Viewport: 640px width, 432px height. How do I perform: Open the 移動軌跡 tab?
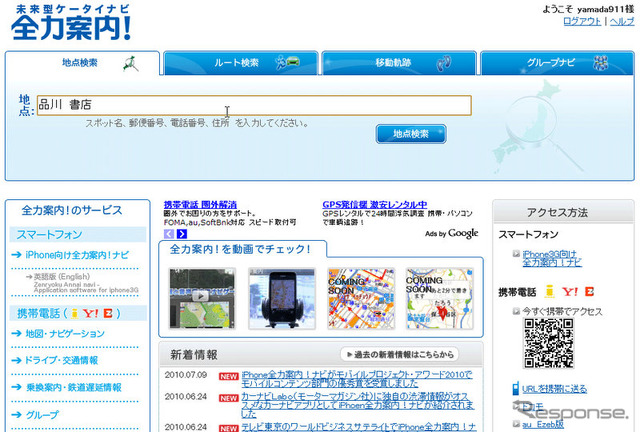(399, 63)
